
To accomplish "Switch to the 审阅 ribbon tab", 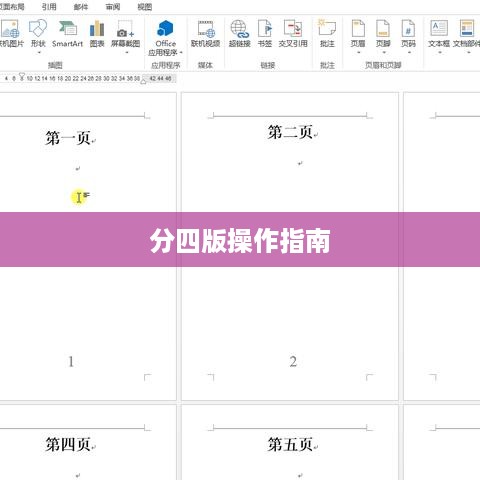I will pyautogui.click(x=113, y=7).
